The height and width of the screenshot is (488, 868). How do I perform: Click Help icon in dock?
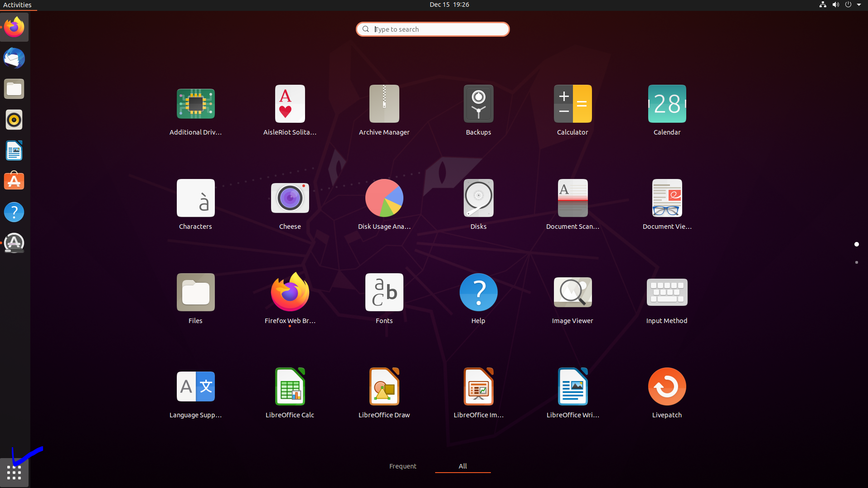click(14, 212)
